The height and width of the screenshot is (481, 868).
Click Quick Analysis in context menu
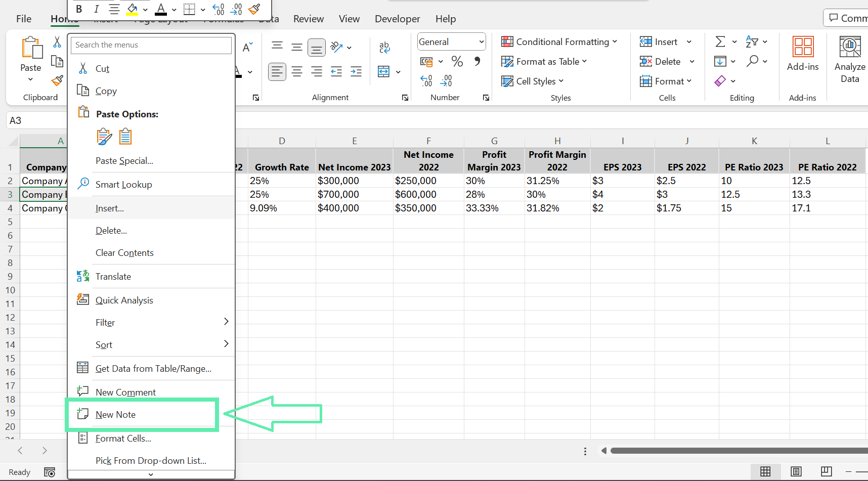(x=151, y=300)
